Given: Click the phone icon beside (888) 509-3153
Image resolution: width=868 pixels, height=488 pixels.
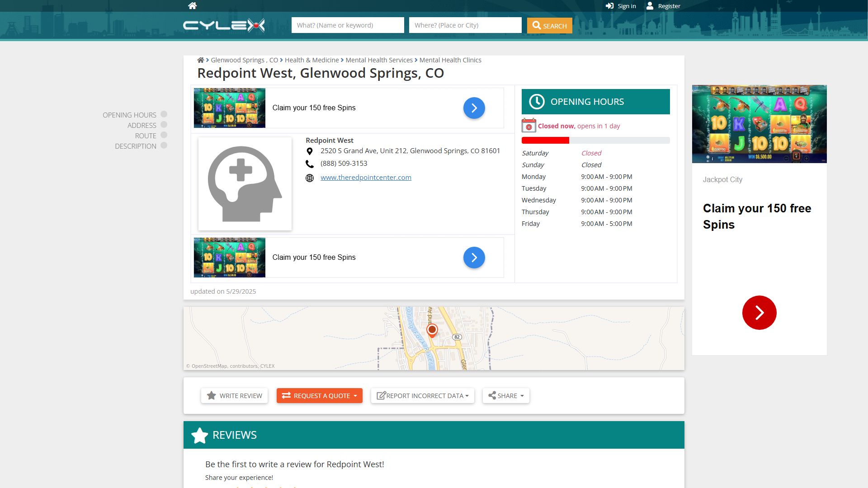Looking at the screenshot, I should [310, 164].
